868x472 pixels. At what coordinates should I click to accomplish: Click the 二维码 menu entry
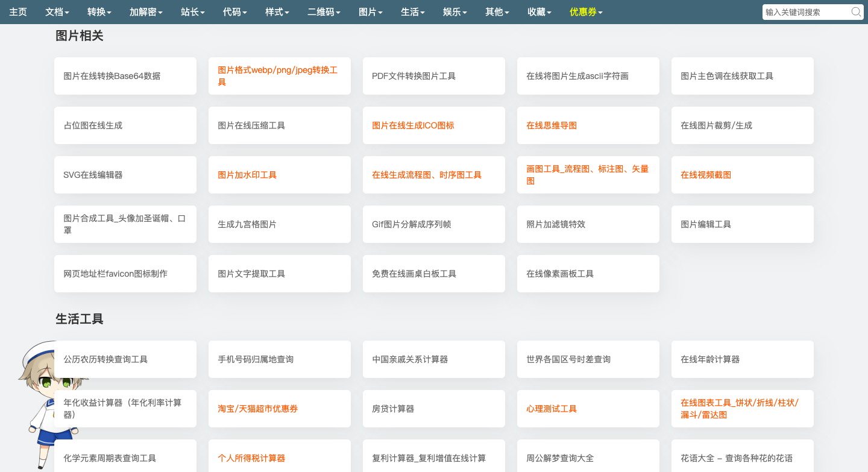(323, 11)
